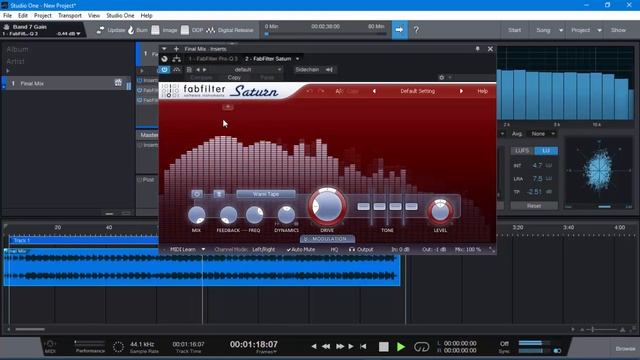640x360 pixels.
Task: Adjust the Mix knob
Action: coord(196,215)
